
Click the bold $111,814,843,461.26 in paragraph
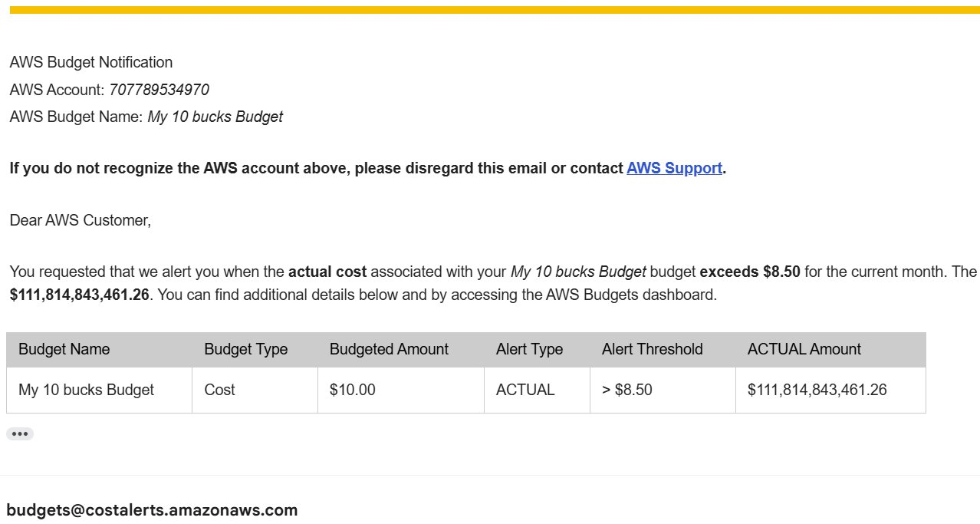point(79,295)
